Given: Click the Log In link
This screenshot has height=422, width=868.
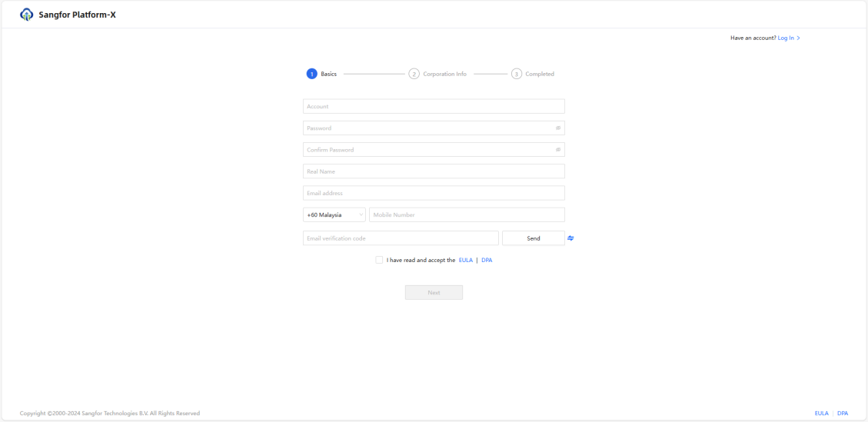Looking at the screenshot, I should [789, 38].
